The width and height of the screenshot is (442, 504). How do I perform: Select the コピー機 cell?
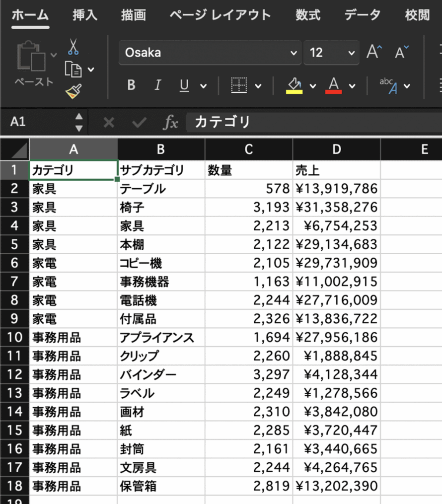coord(161,263)
